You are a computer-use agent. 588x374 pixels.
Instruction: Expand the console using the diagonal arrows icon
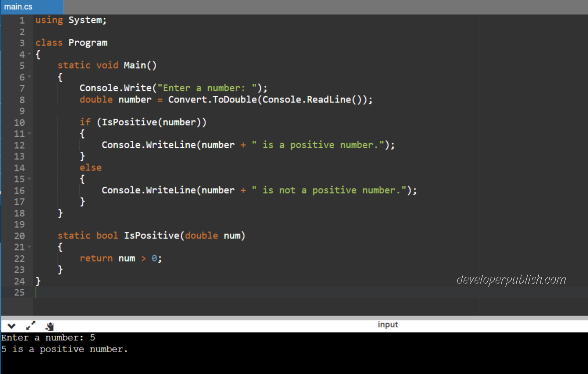click(31, 326)
